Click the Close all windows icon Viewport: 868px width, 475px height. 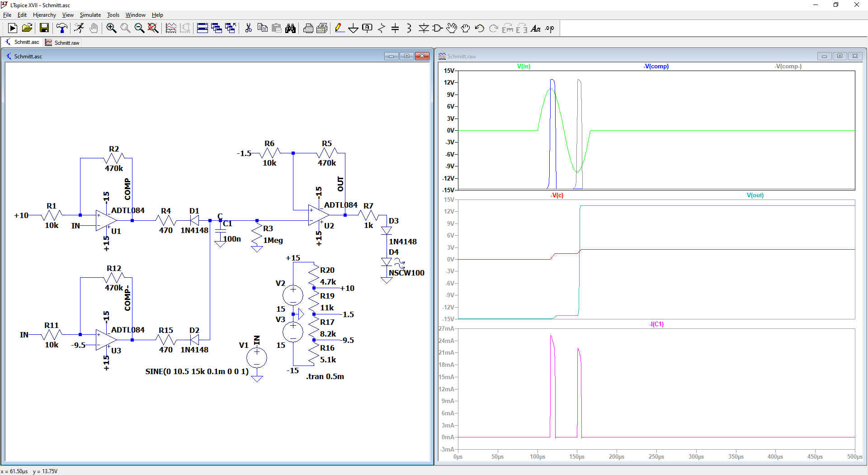[x=231, y=28]
